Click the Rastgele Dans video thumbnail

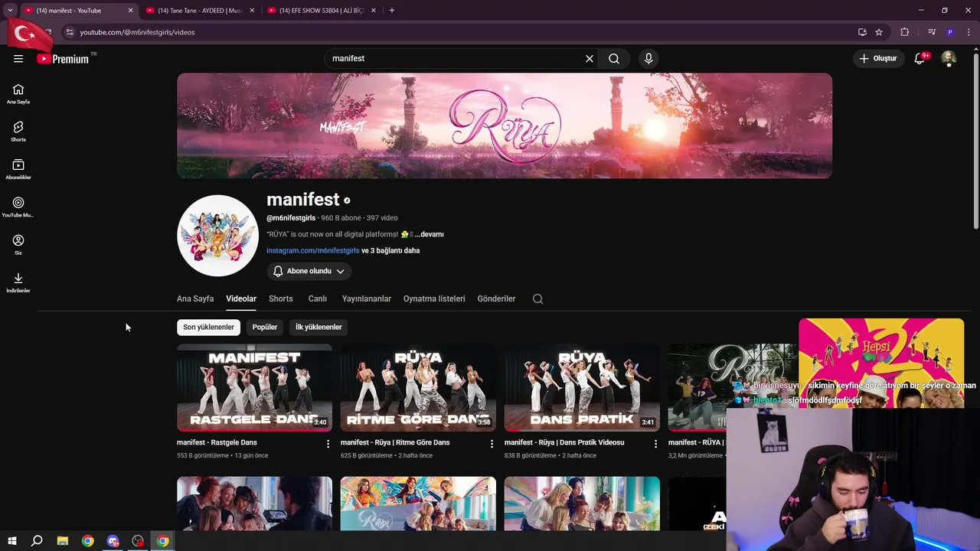pos(254,388)
